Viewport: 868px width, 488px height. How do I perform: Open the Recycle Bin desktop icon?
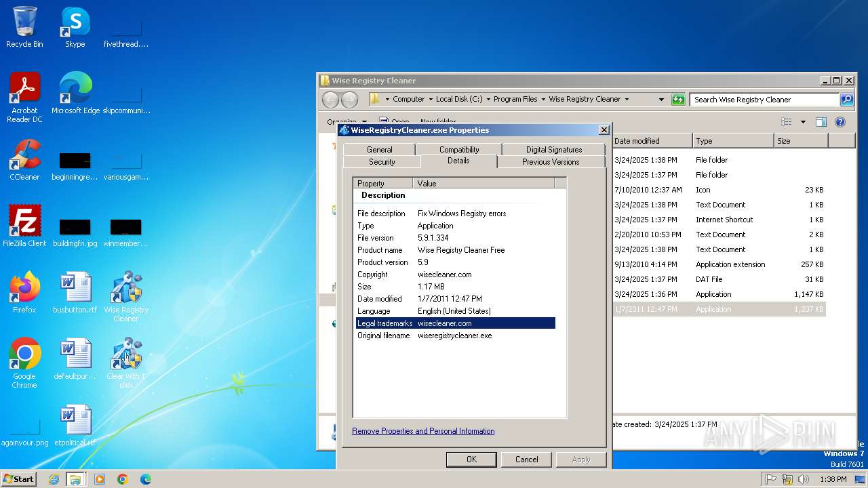[24, 27]
